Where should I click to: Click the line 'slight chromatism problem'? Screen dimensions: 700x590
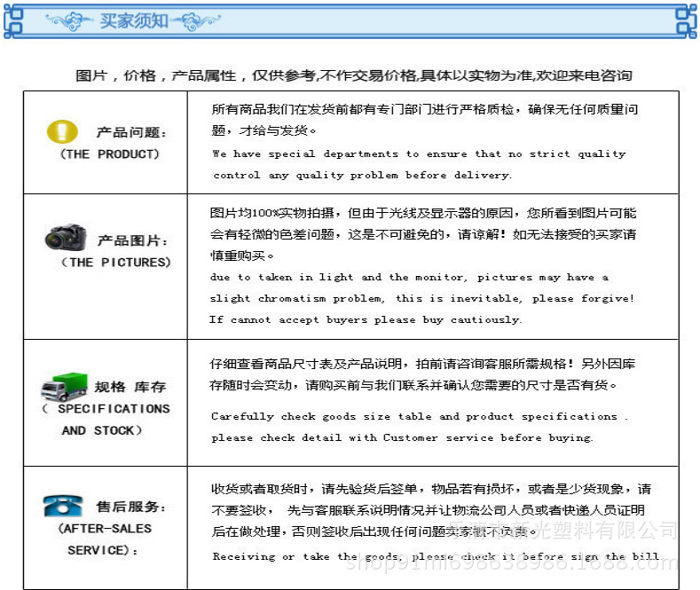pyautogui.click(x=422, y=298)
